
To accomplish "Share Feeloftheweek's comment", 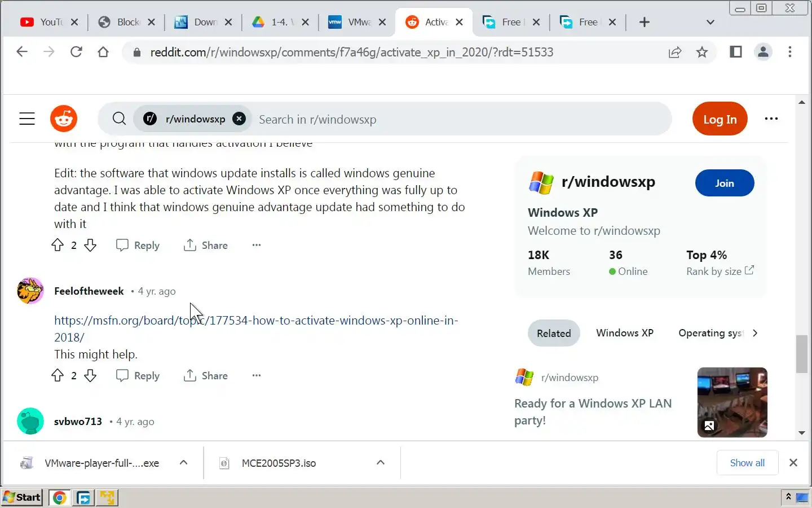I will 206,375.
